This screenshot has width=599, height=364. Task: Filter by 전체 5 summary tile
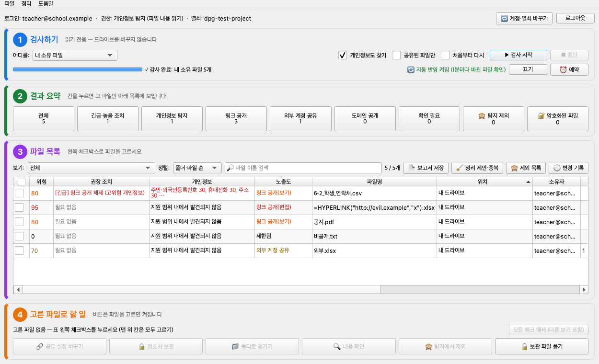click(44, 119)
